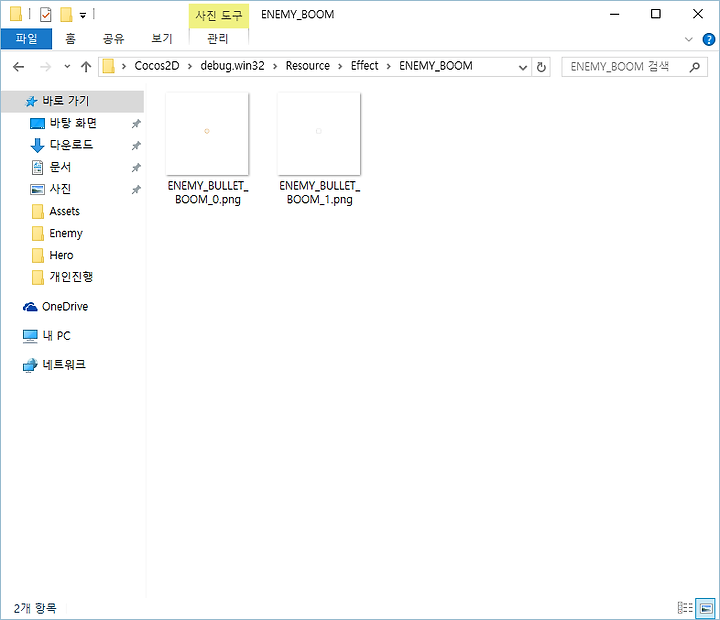Click the pin icon next to 문서
This screenshot has height=620, width=720.
(x=136, y=168)
